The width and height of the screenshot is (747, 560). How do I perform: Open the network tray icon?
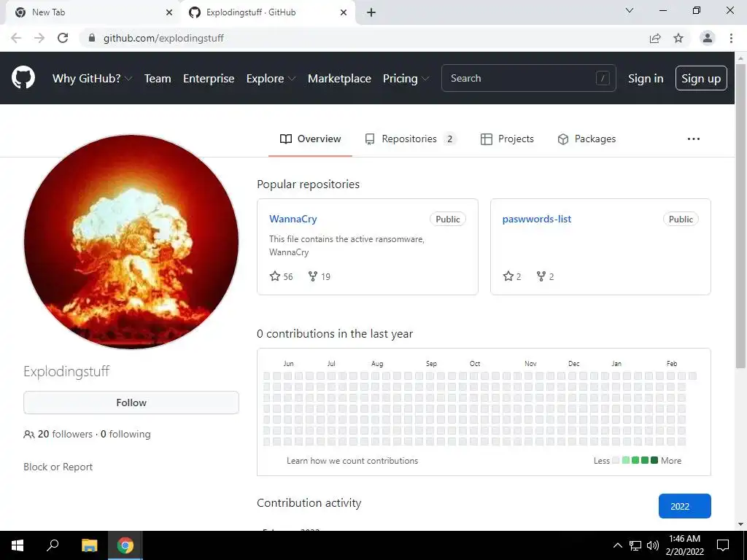coord(635,545)
